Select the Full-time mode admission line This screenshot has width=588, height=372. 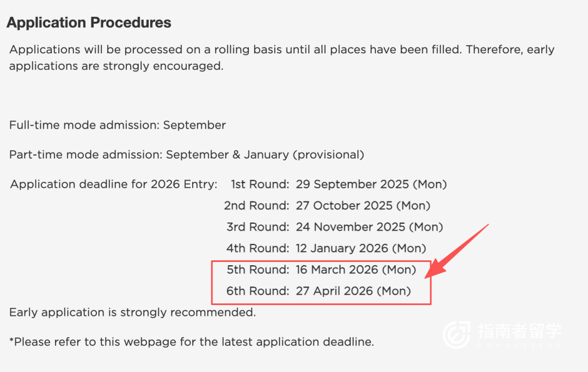click(x=118, y=125)
